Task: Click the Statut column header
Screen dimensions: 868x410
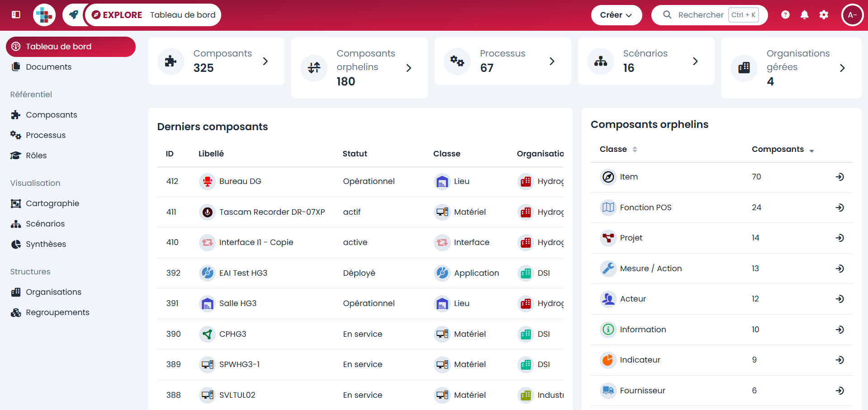Action: tap(355, 154)
